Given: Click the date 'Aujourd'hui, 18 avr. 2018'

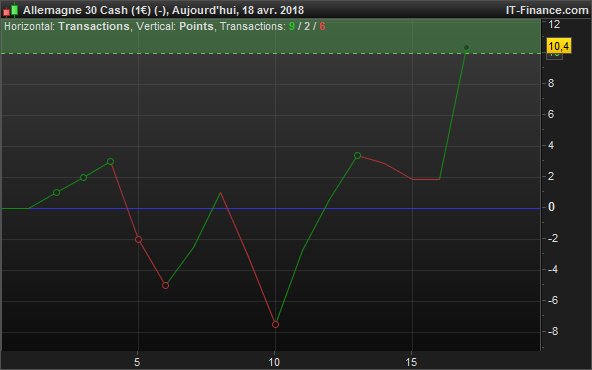Looking at the screenshot, I should (238, 10).
